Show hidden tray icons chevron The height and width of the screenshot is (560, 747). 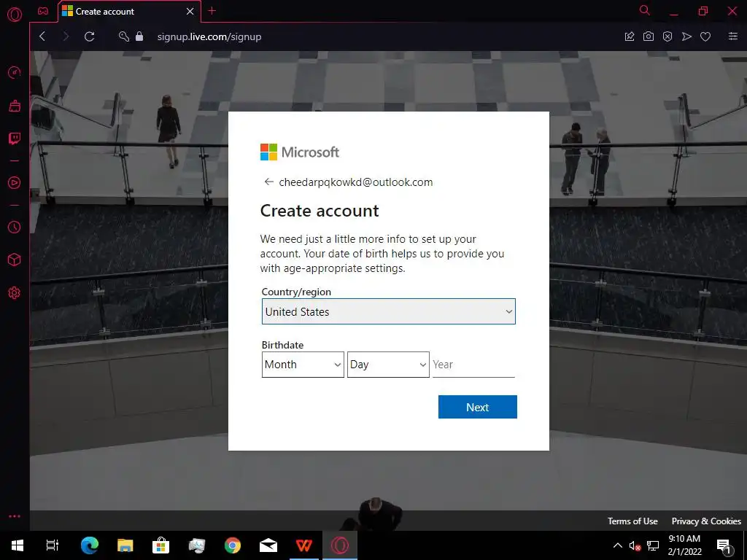tap(617, 545)
